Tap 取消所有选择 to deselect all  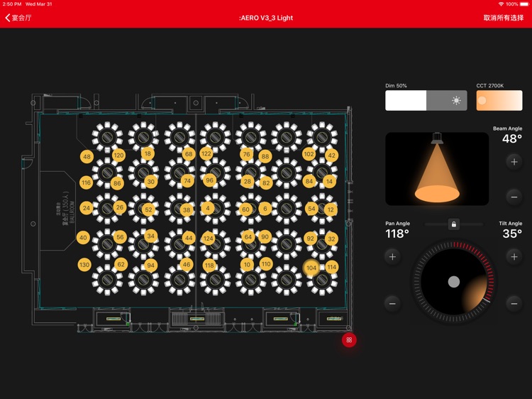(503, 18)
